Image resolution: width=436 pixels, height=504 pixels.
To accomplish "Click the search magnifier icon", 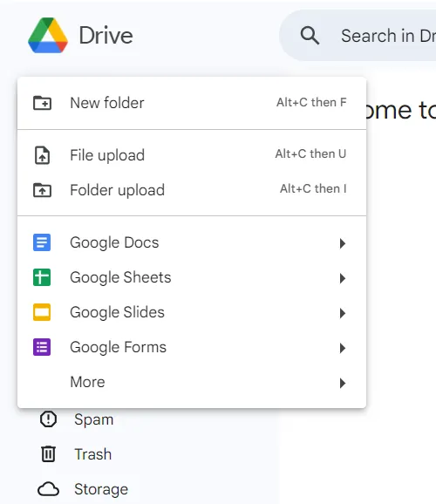I will click(x=310, y=36).
